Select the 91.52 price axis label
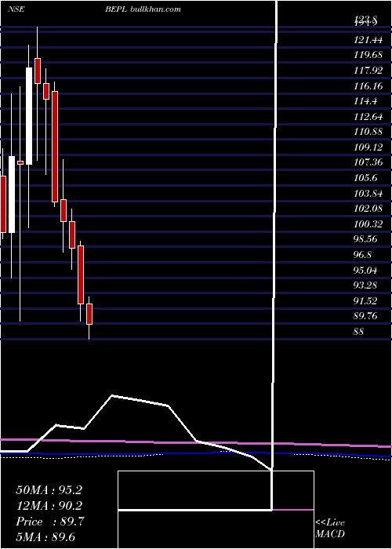This screenshot has width=392, height=549. pos(365,300)
